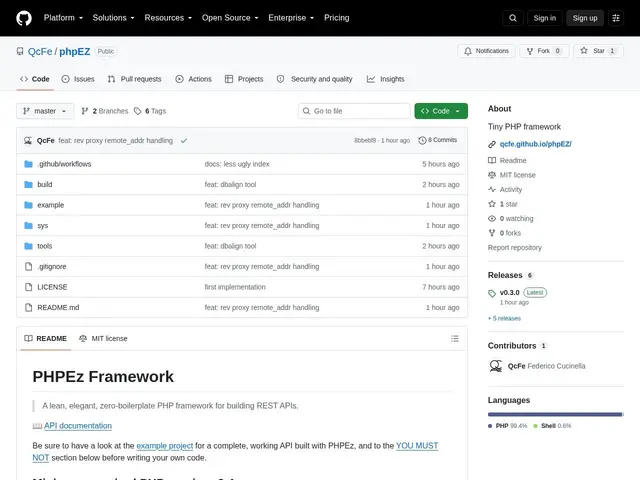Open the Readme link in About
Screen dimensions: 640x480
click(507, 160)
